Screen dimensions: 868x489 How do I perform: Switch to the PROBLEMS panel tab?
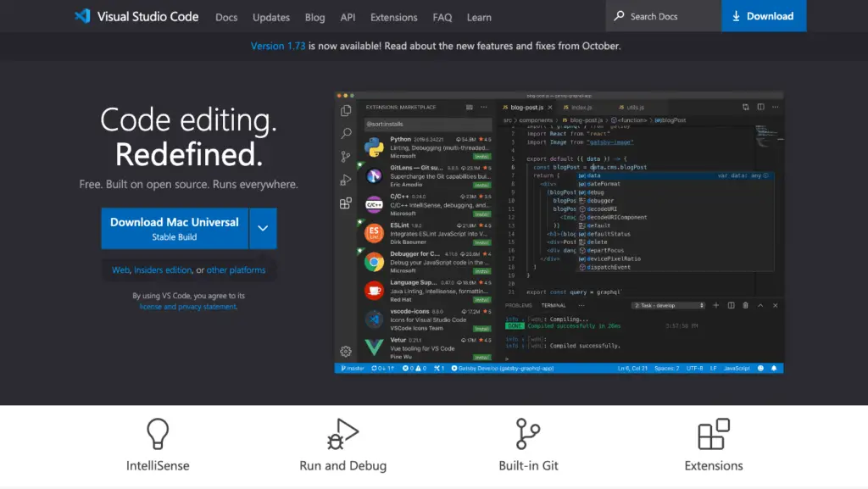click(x=518, y=305)
